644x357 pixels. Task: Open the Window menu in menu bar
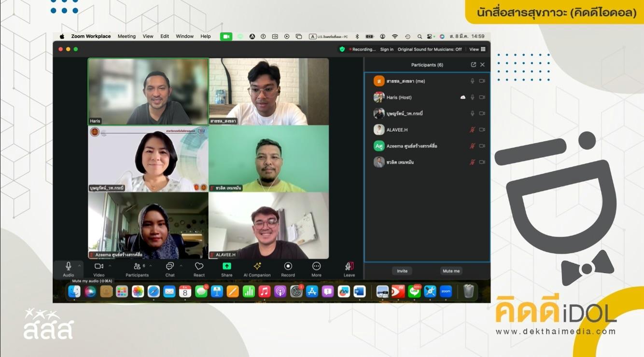click(184, 36)
